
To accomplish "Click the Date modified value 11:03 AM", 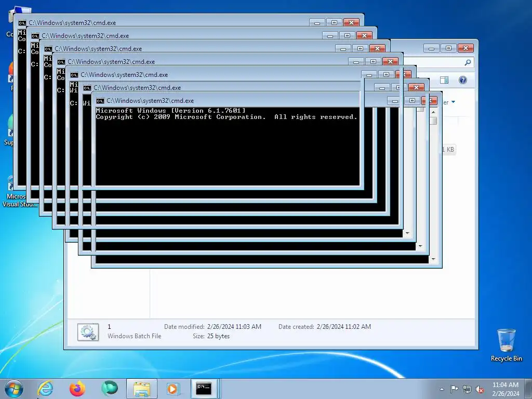I will (x=234, y=327).
